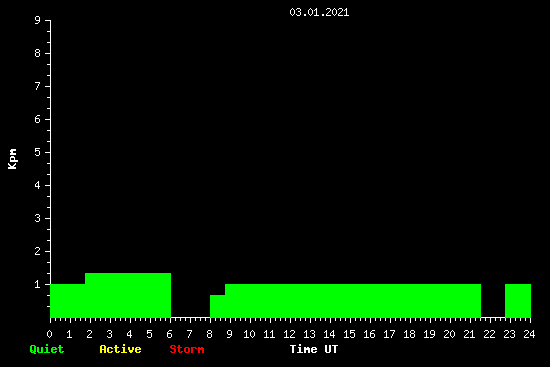Viewport: 550px width, 367px height.
Task: Click the Kpm vertical axis label
Action: 12,159
